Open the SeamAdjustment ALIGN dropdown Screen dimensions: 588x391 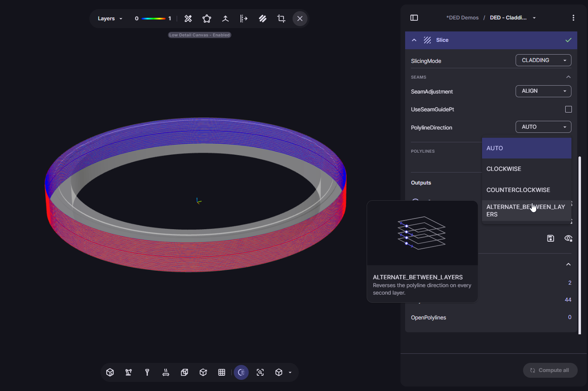[x=543, y=91]
